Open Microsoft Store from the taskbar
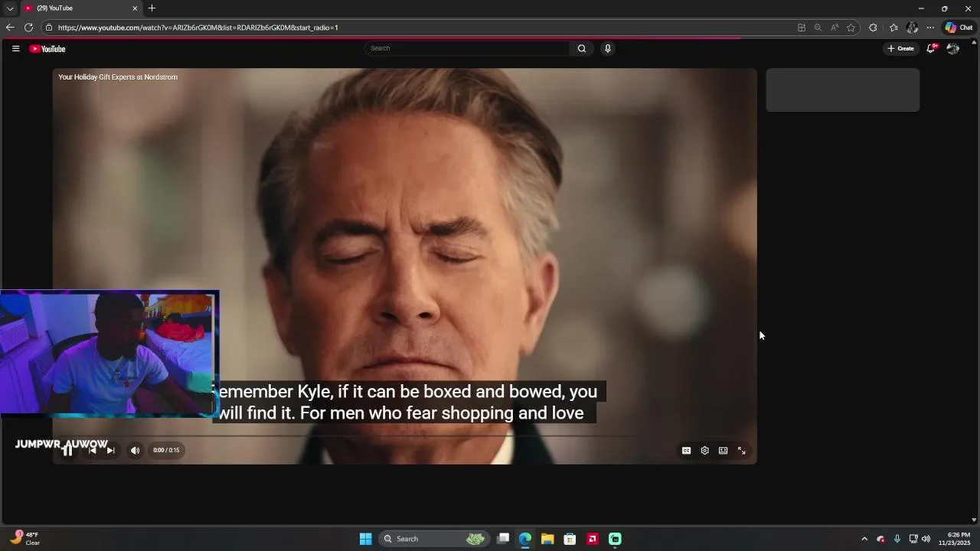980x551 pixels. point(570,539)
